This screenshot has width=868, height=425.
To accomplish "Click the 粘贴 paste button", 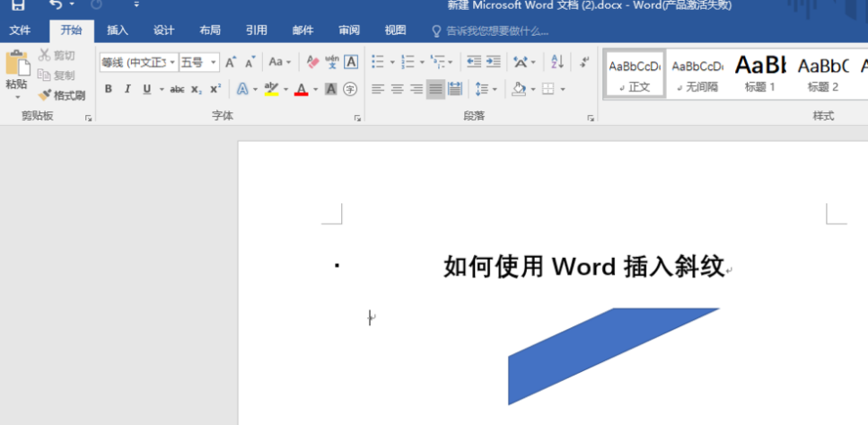I will click(17, 70).
